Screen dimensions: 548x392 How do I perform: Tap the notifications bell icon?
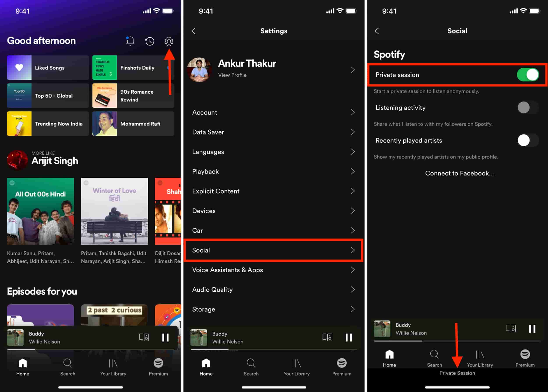(130, 41)
